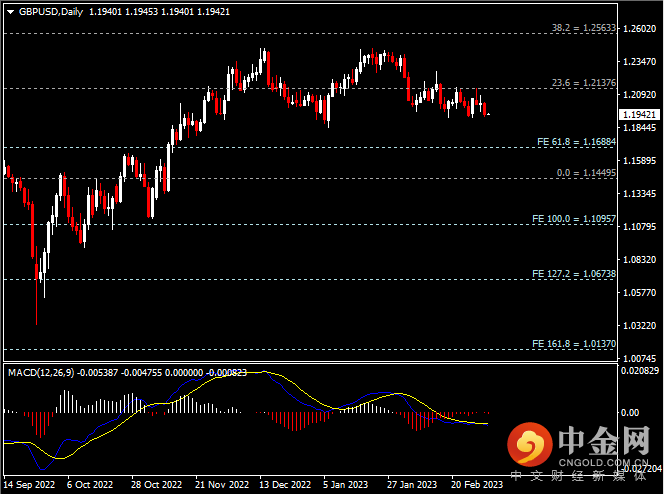The height and width of the screenshot is (494, 664).
Task: Click the 5 Jan 2023 date marker
Action: click(345, 484)
